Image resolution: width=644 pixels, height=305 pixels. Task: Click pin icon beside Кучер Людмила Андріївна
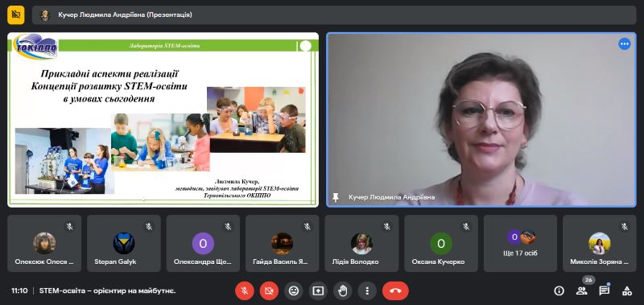[336, 197]
